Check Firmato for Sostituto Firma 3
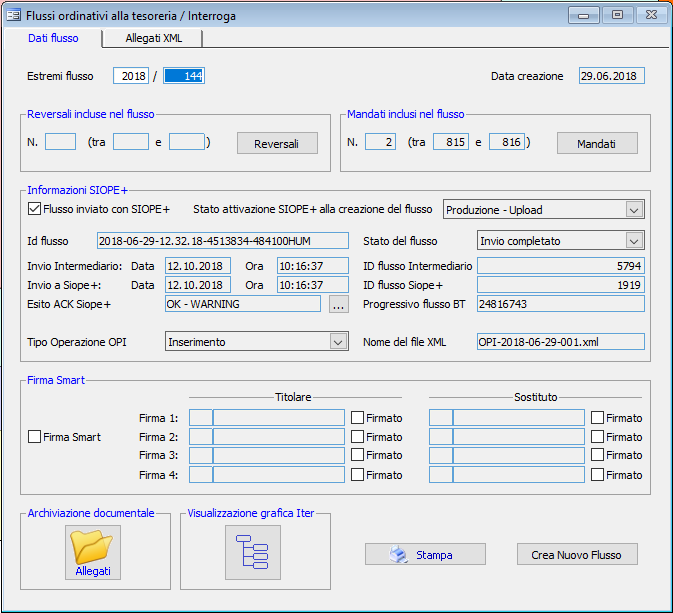This screenshot has height=613, width=673. 597,455
